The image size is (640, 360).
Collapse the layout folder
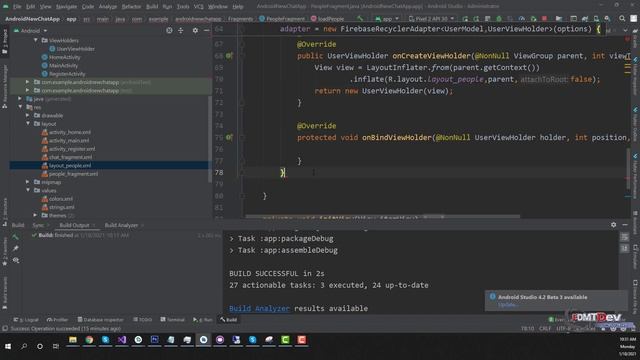coord(28,124)
